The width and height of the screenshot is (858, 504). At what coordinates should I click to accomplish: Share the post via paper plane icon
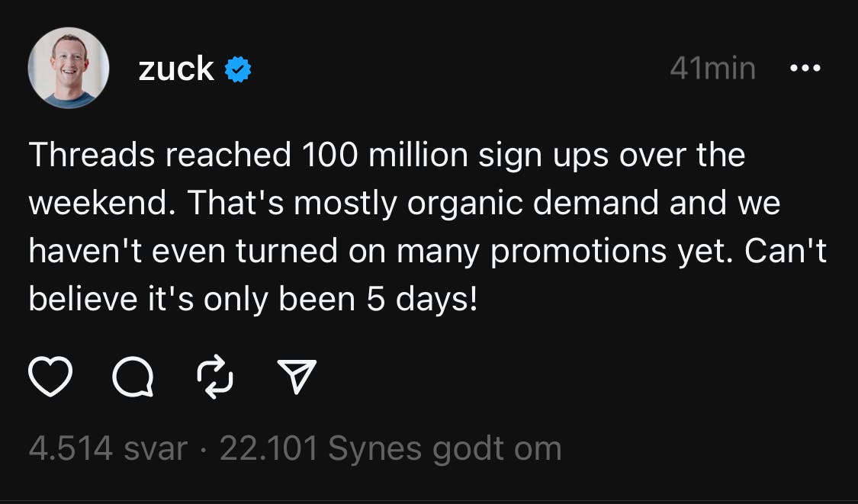pyautogui.click(x=296, y=377)
